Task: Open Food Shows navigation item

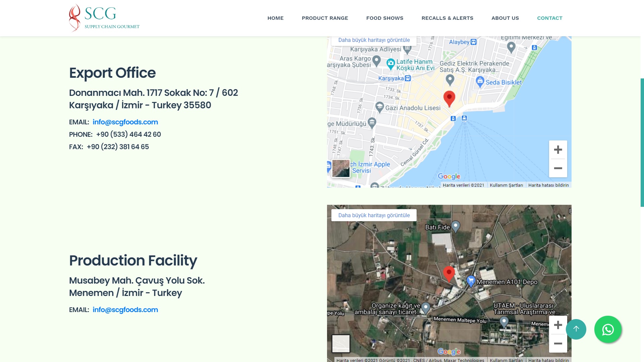Action: pos(384,18)
